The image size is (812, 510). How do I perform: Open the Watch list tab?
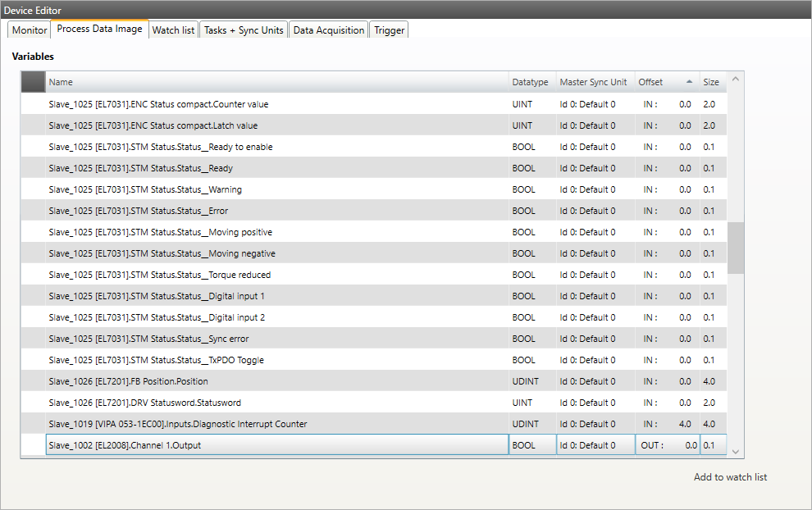173,30
